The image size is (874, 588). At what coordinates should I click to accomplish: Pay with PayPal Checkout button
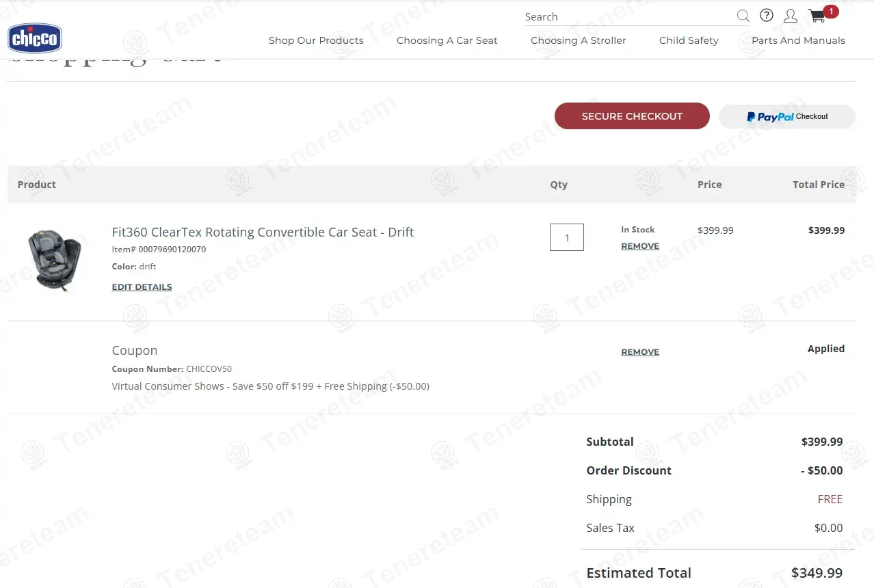[787, 116]
